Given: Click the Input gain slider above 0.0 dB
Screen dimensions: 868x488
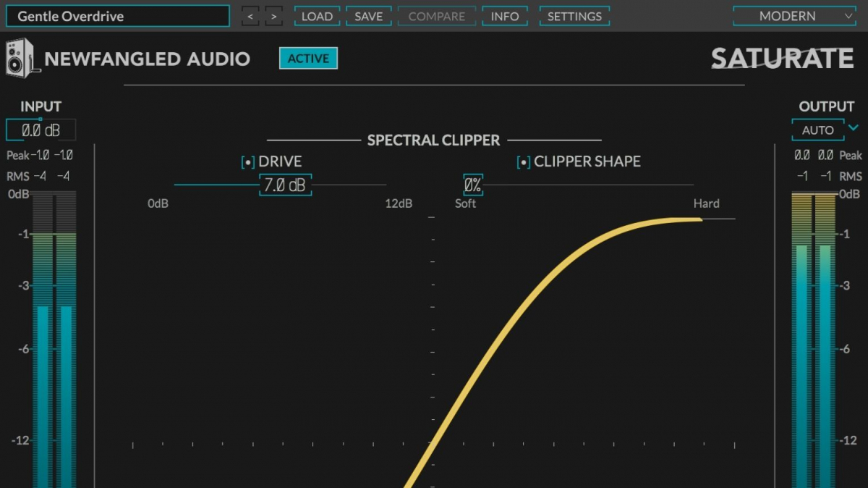Looking at the screenshot, I should click(40, 119).
